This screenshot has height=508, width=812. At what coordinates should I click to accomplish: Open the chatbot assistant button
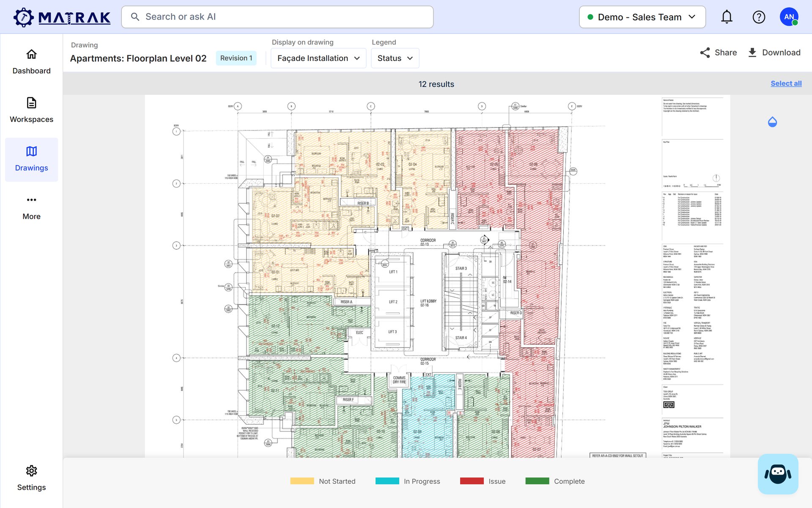(x=778, y=474)
